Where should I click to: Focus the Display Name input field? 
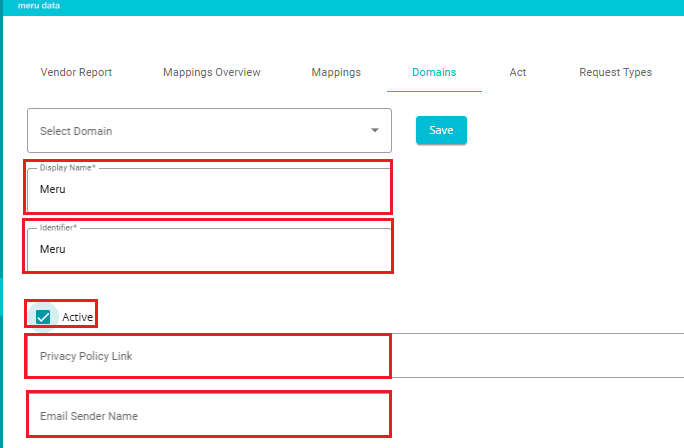coord(209,189)
